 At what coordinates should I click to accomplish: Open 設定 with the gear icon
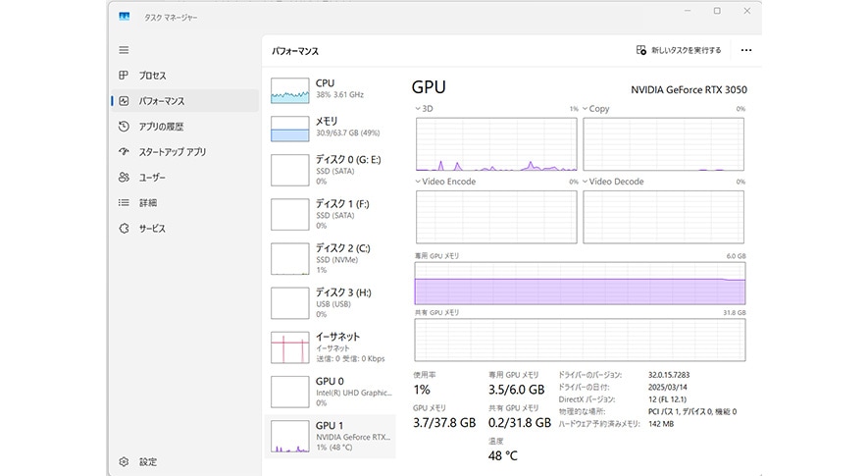pos(124,461)
